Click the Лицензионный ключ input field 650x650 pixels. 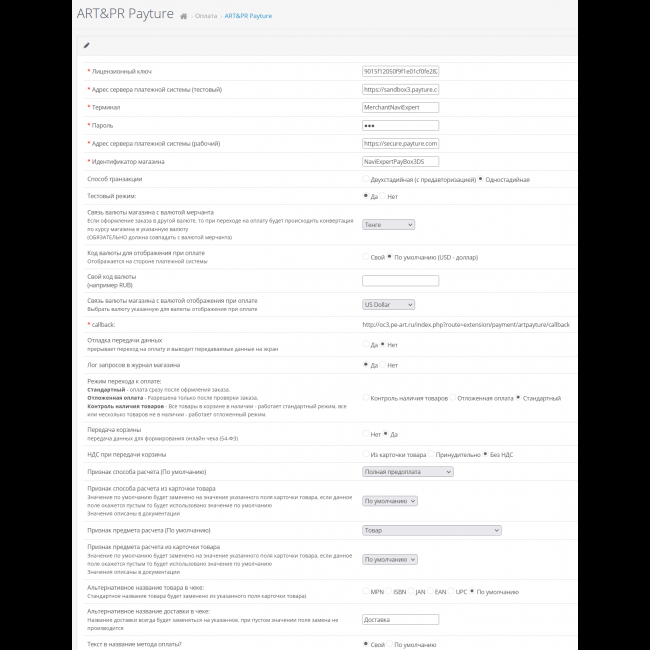400,72
